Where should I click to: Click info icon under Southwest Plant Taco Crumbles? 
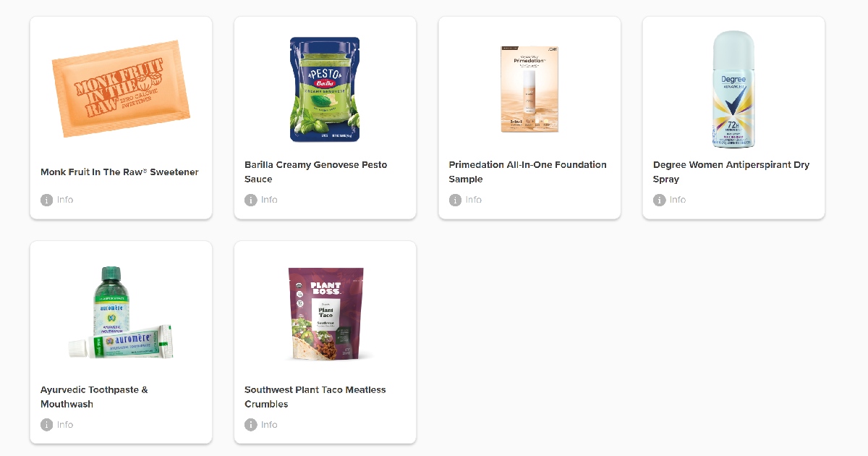tap(251, 425)
